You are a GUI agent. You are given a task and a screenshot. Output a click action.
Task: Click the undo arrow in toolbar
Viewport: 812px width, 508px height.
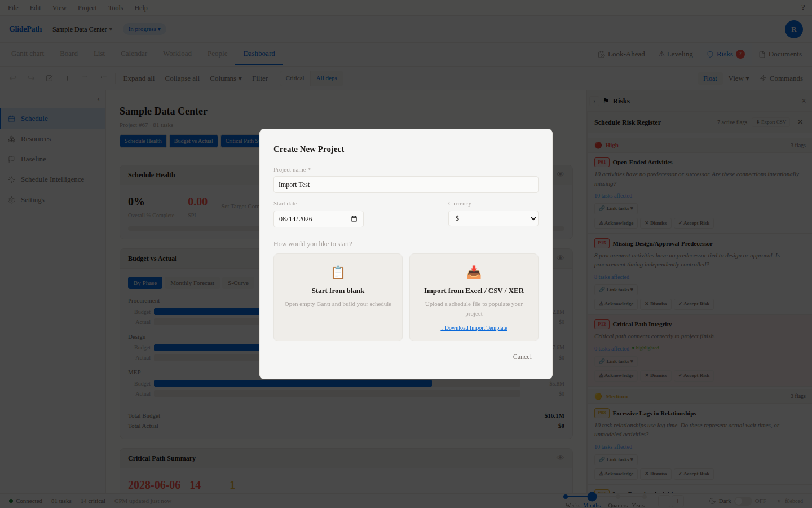[x=13, y=78]
